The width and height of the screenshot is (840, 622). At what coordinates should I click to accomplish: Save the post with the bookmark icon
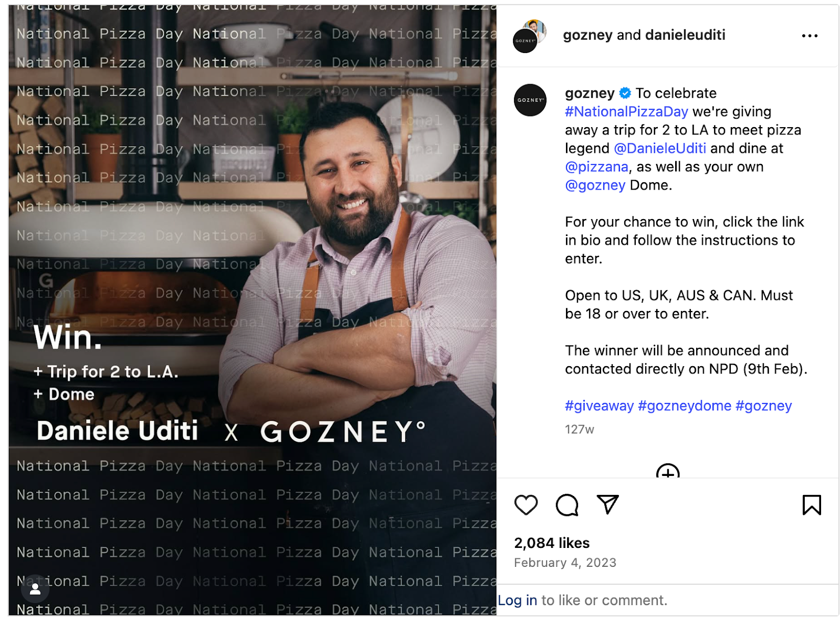tap(811, 505)
